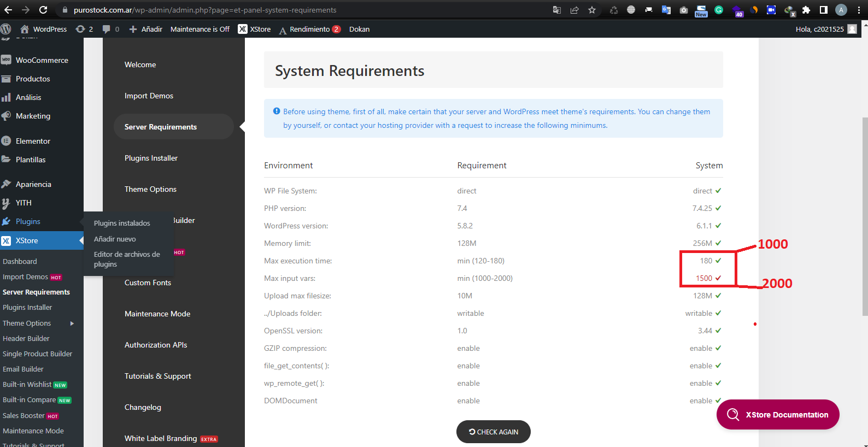The width and height of the screenshot is (868, 447).
Task: Click the WordPress logo in admin bar
Action: (6, 29)
